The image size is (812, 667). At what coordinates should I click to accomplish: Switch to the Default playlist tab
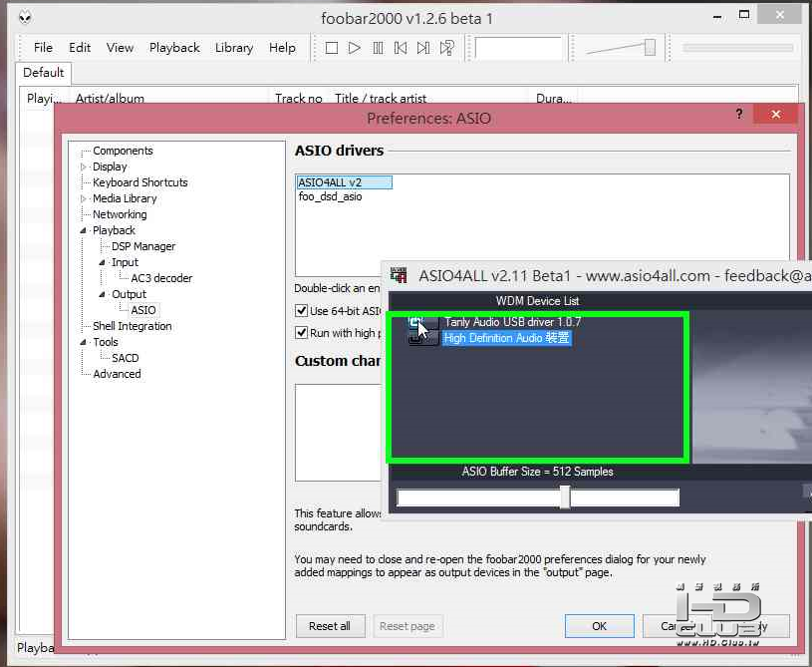tap(44, 73)
